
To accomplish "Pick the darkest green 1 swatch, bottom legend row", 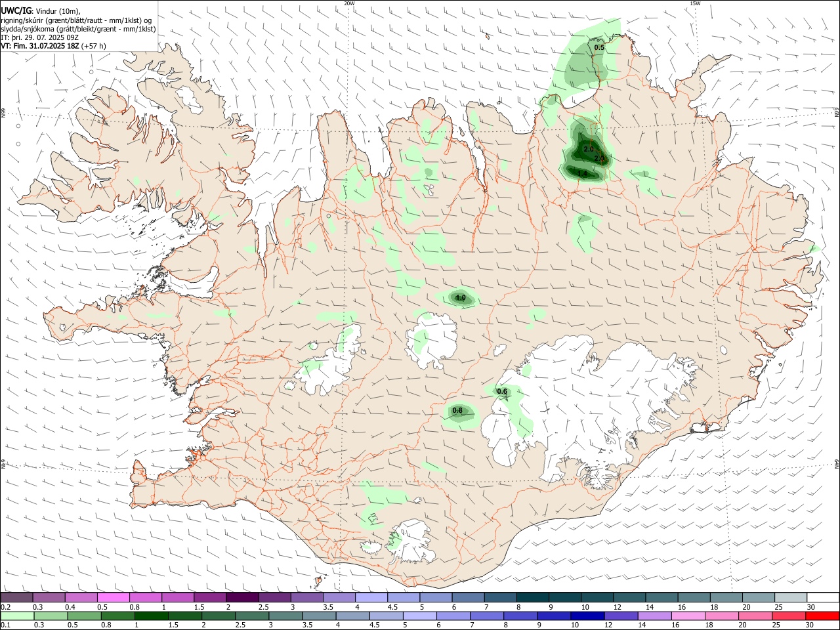I will (x=151, y=616).
